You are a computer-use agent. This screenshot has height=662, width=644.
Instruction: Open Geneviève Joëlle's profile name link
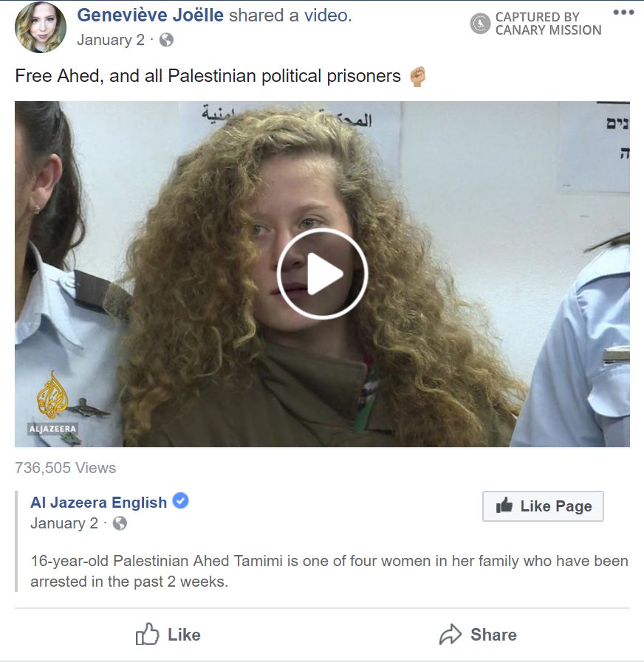(x=150, y=15)
